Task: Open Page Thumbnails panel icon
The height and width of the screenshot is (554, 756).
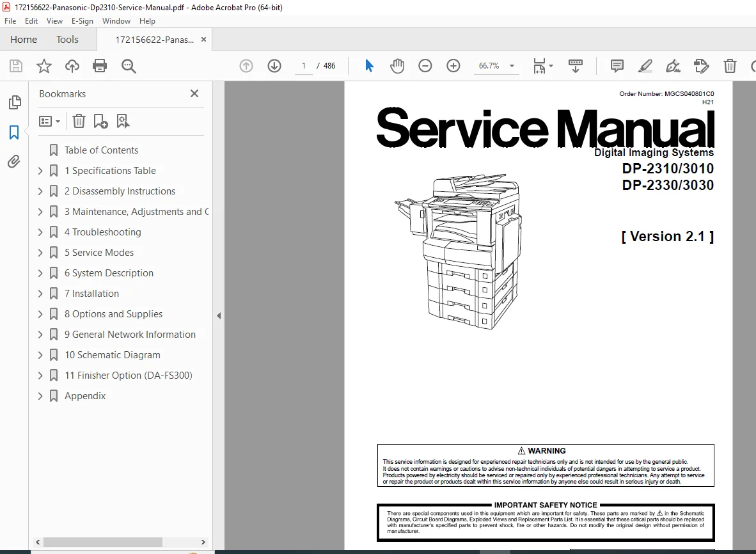Action: 15,102
